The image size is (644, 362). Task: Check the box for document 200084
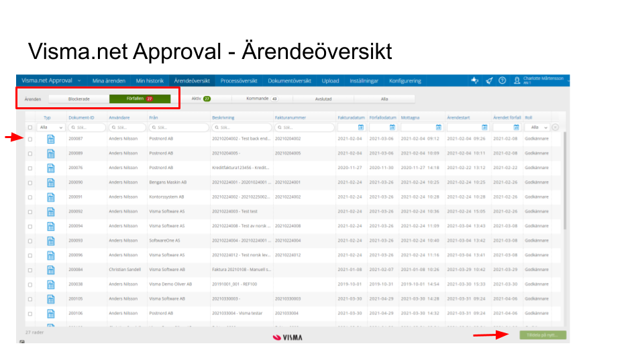30,270
